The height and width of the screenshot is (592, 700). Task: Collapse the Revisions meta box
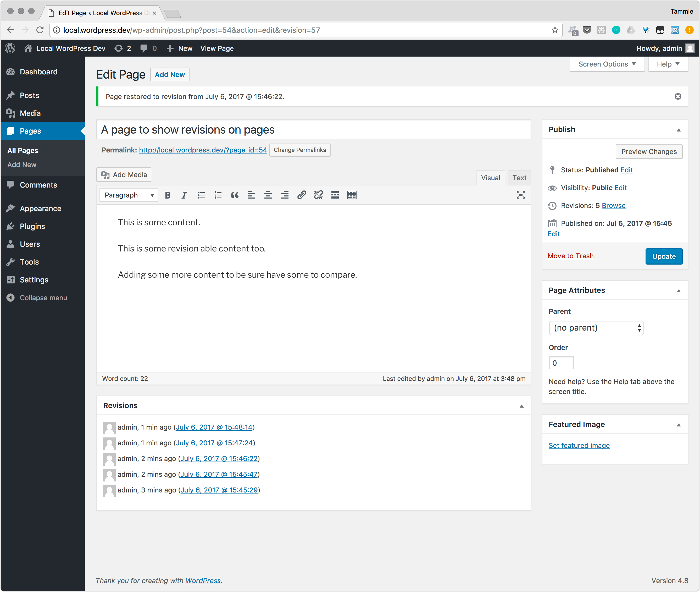521,406
